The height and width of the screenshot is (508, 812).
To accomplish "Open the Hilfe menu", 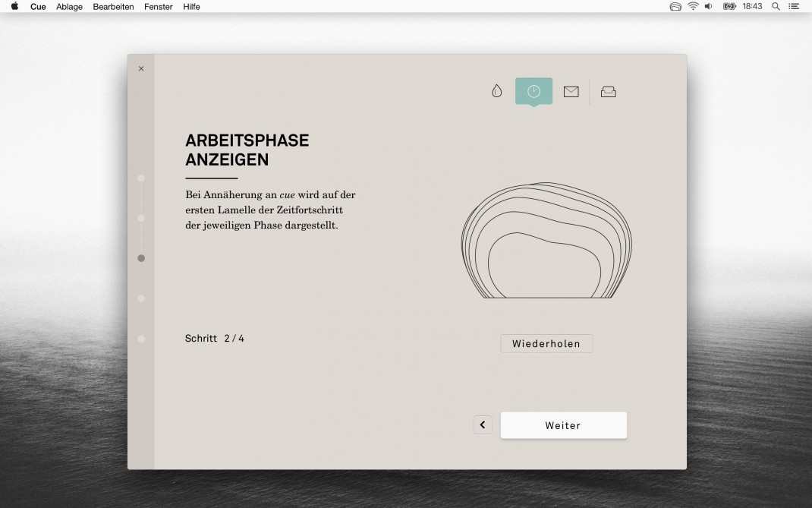I will tap(191, 7).
